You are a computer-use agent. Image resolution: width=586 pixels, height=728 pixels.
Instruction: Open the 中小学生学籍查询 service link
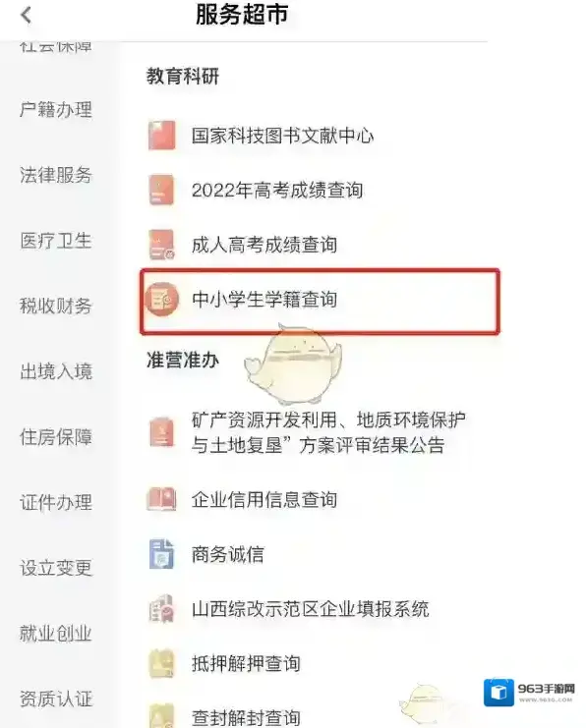pos(321,301)
